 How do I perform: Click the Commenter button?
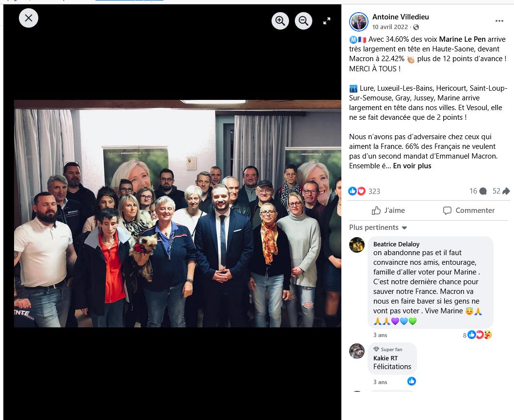tap(468, 210)
